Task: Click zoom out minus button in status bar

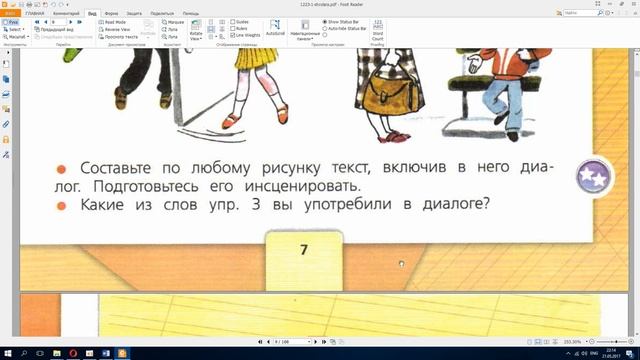Action: (x=592, y=342)
